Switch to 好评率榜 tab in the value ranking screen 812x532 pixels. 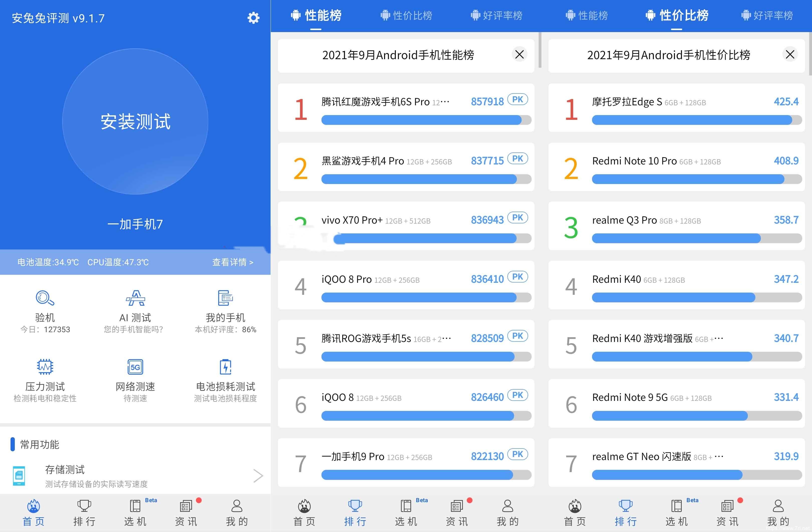[x=767, y=15]
